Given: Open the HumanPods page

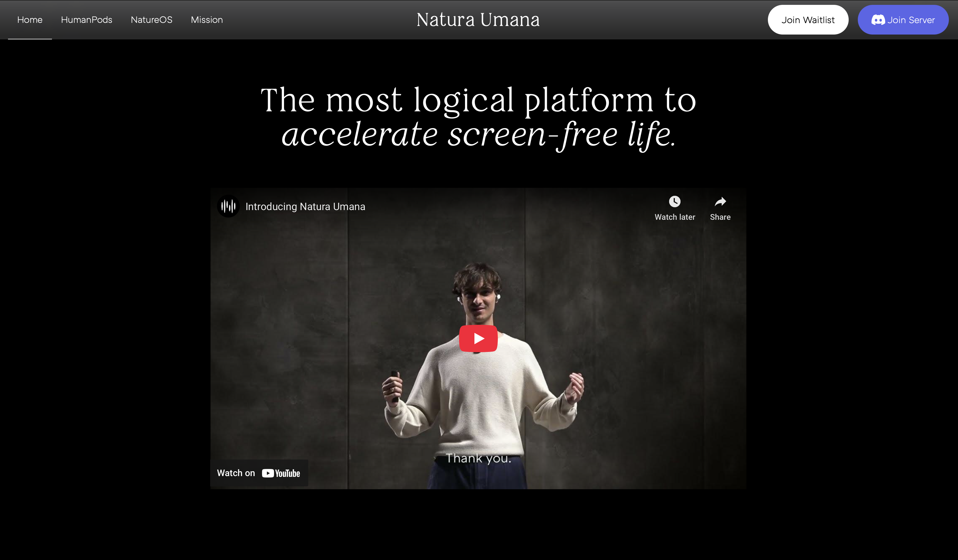Looking at the screenshot, I should pyautogui.click(x=87, y=20).
